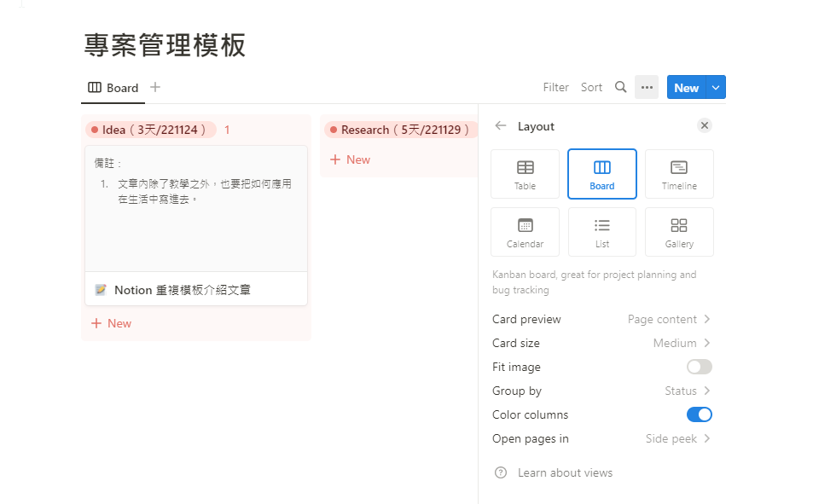Select the Gallery layout option
Image resolution: width=813 pixels, height=504 pixels.
pyautogui.click(x=679, y=232)
